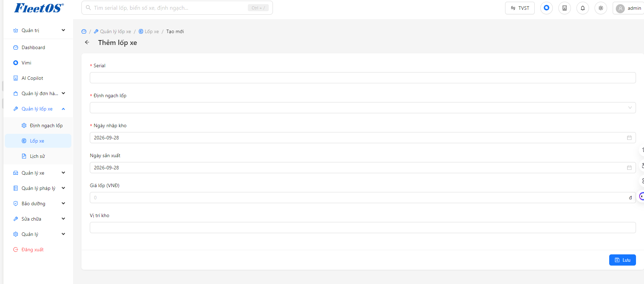
Task: Toggle light/dark theme sun icon
Action: [x=601, y=8]
